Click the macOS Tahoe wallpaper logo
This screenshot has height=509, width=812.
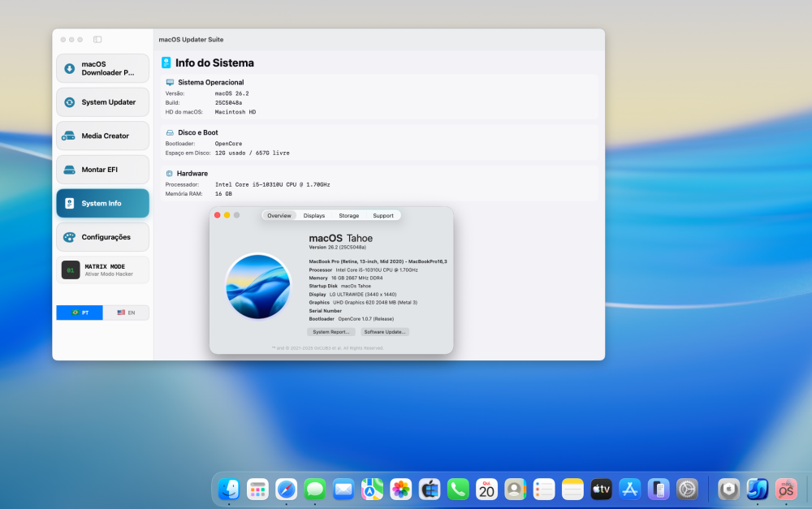point(258,287)
